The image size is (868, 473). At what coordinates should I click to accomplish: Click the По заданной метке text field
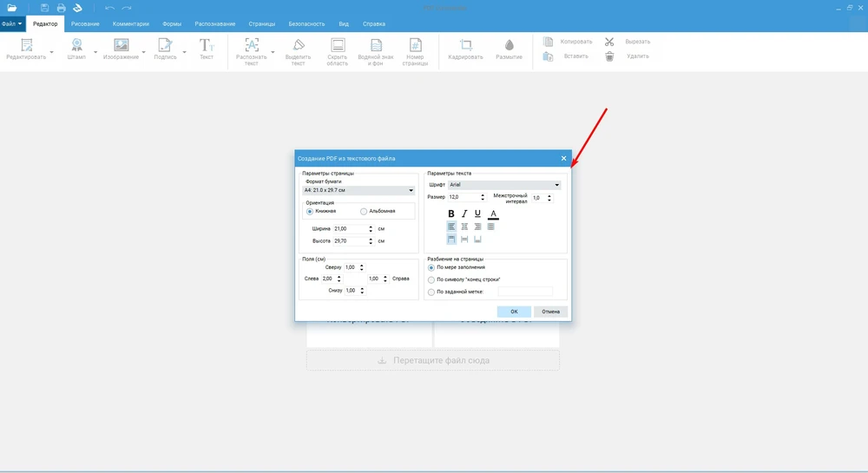525,292
